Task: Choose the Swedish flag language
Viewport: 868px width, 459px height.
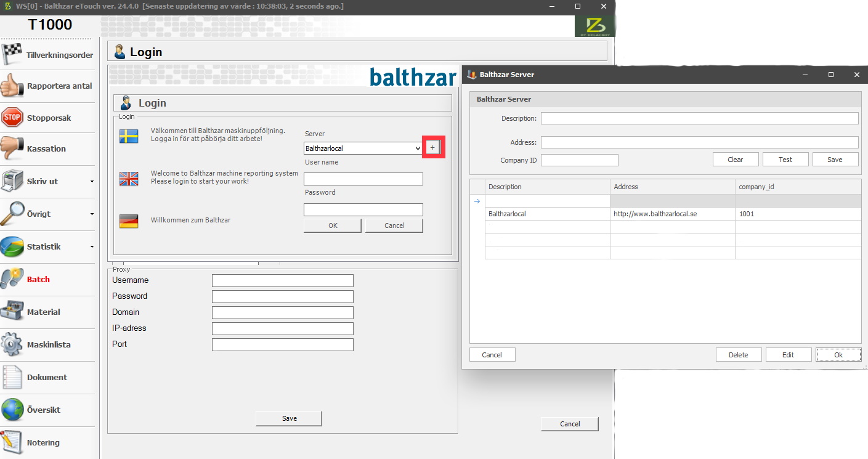Action: pyautogui.click(x=129, y=137)
